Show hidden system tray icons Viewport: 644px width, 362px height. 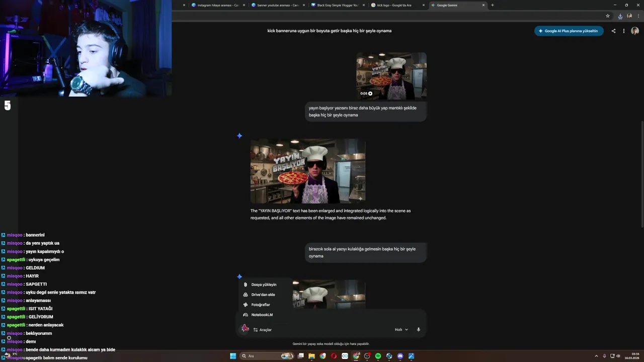click(596, 356)
